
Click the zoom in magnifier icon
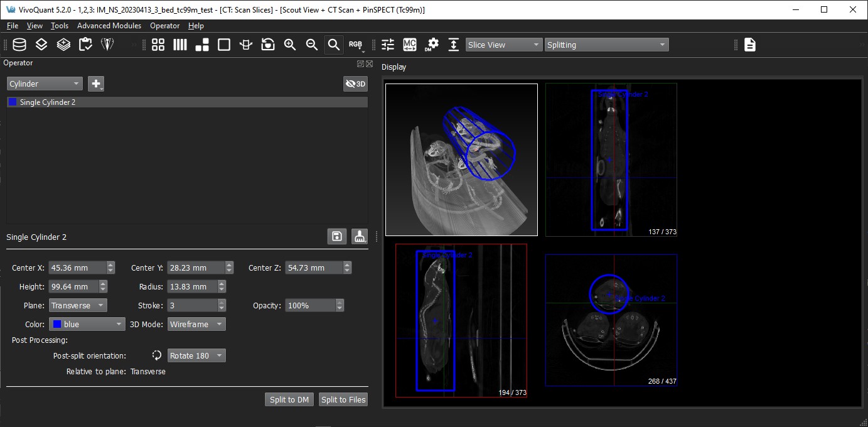coord(290,45)
